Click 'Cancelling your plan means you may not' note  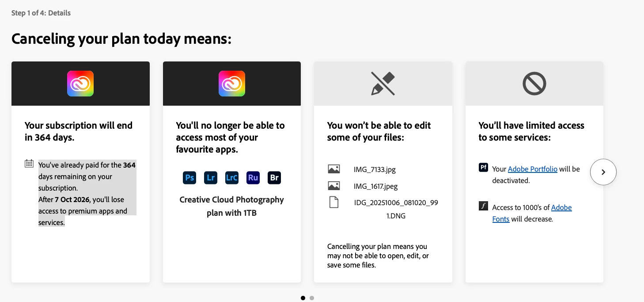pyautogui.click(x=378, y=256)
